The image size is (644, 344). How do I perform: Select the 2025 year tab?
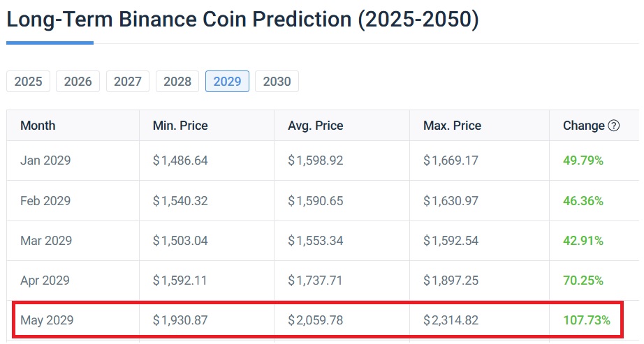[x=29, y=82]
